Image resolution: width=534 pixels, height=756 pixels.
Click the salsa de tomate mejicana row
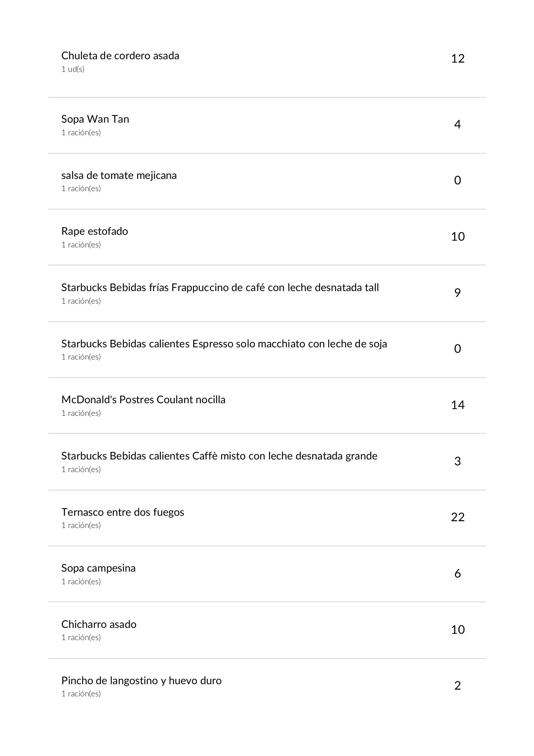[x=119, y=176]
